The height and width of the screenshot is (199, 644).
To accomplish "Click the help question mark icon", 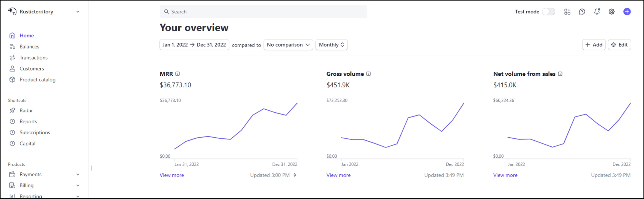I will [x=582, y=12].
